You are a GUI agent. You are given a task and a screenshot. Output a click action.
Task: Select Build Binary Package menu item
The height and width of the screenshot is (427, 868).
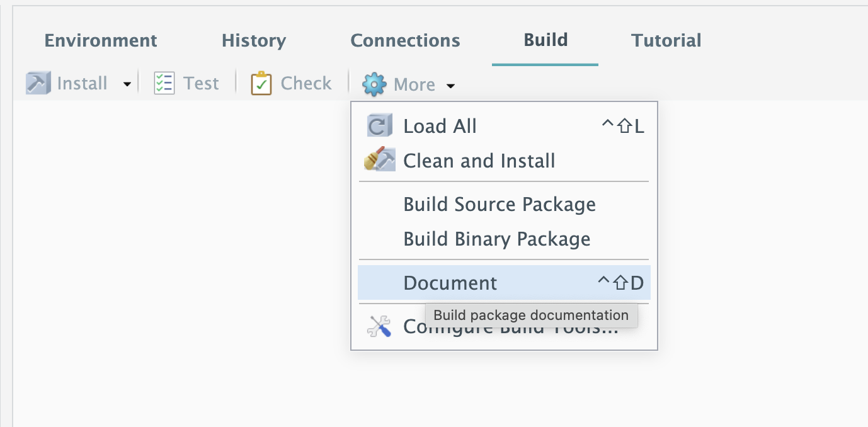[497, 239]
